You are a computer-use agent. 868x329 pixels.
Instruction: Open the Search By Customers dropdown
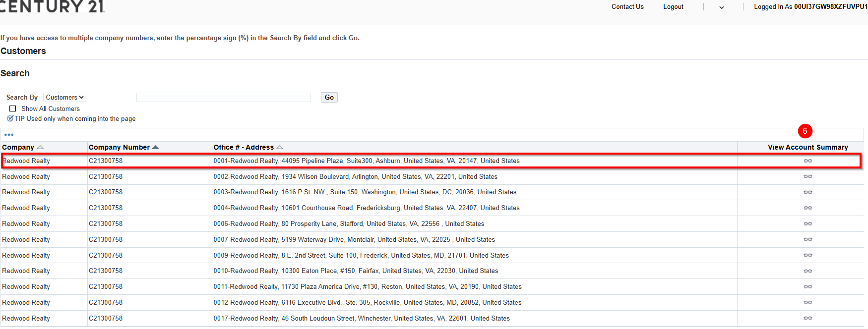pyautogui.click(x=64, y=97)
